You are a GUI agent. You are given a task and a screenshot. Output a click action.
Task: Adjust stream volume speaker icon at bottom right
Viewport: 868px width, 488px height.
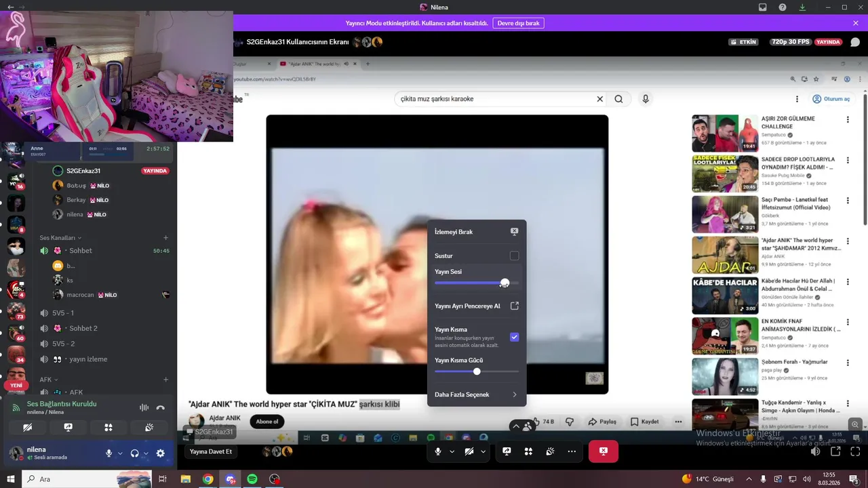click(x=816, y=451)
